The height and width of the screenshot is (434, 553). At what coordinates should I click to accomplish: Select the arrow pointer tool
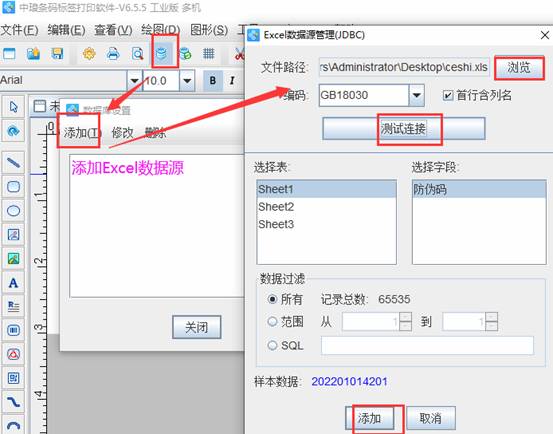pyautogui.click(x=13, y=106)
